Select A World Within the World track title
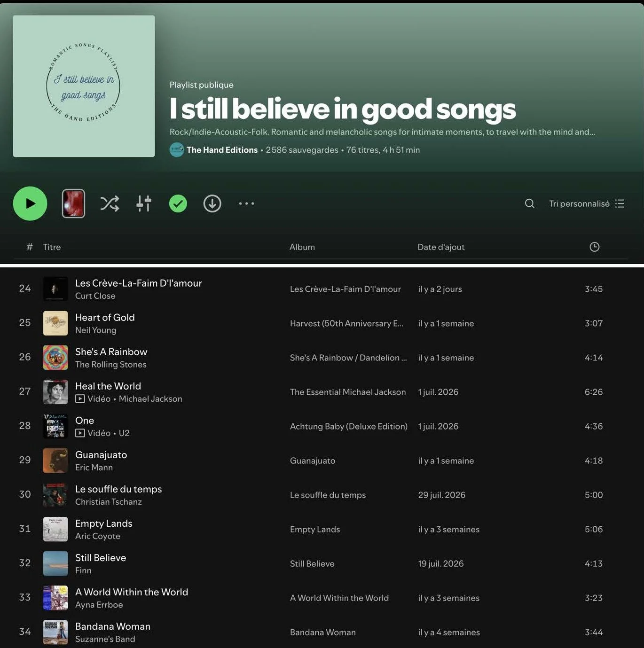This screenshot has height=648, width=644. [x=132, y=592]
